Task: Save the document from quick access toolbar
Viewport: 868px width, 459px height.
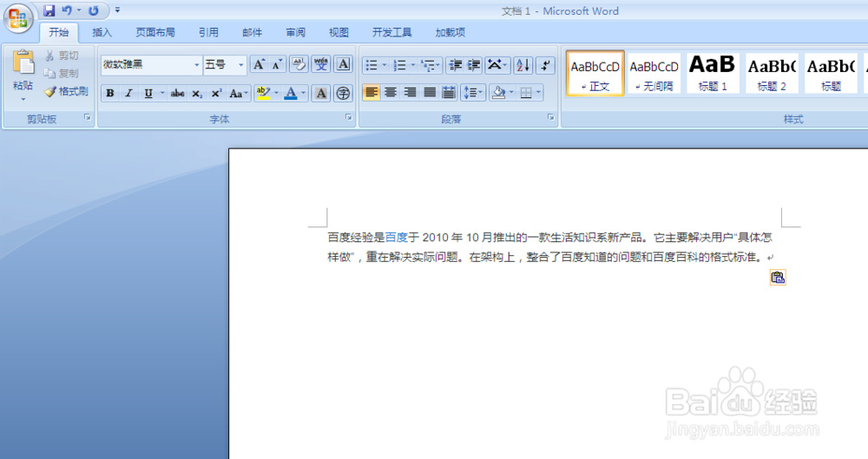Action: click(49, 10)
